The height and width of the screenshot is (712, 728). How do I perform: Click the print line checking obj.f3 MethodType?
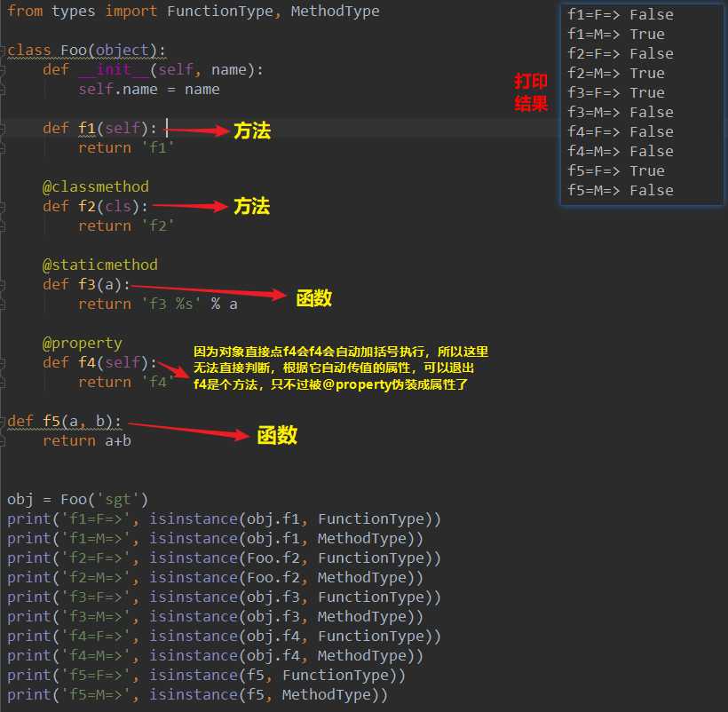point(215,616)
